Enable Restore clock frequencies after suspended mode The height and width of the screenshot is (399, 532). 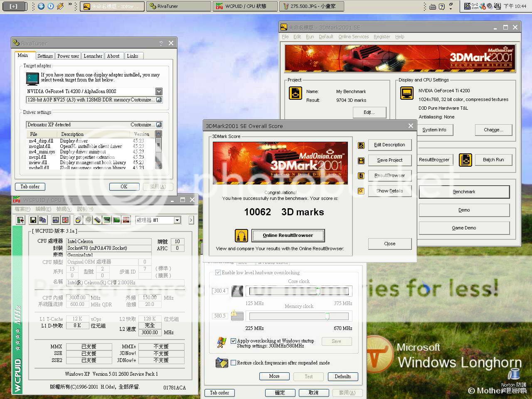tap(233, 363)
